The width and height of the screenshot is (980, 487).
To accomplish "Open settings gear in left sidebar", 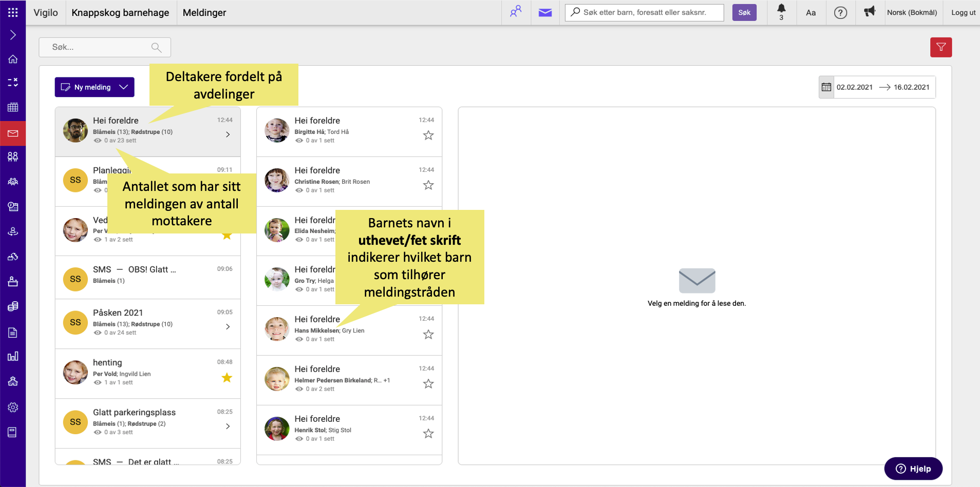I will tap(13, 407).
